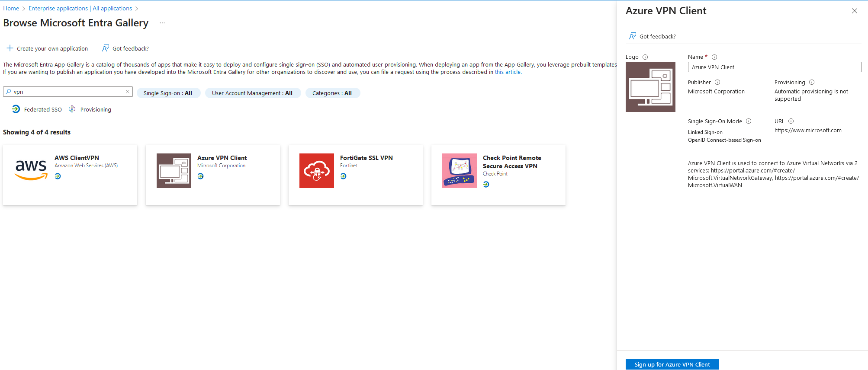
Task: Open Check Point Remote Secure Access VPN logo
Action: coord(460,171)
